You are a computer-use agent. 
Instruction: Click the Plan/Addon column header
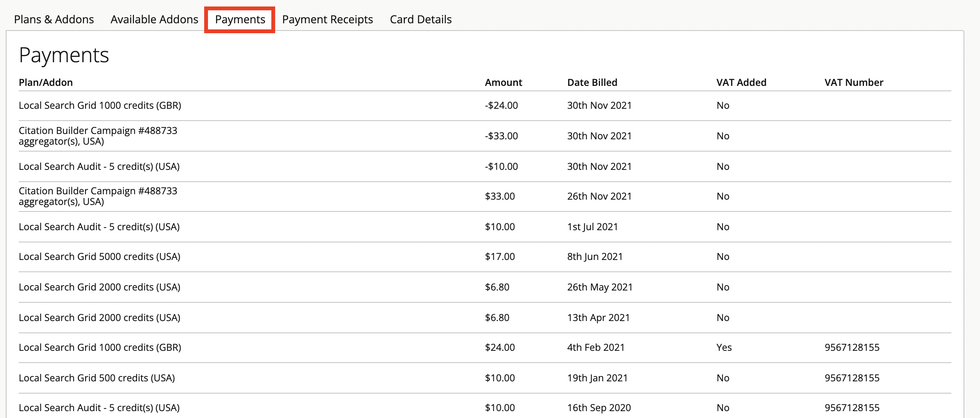(x=46, y=82)
